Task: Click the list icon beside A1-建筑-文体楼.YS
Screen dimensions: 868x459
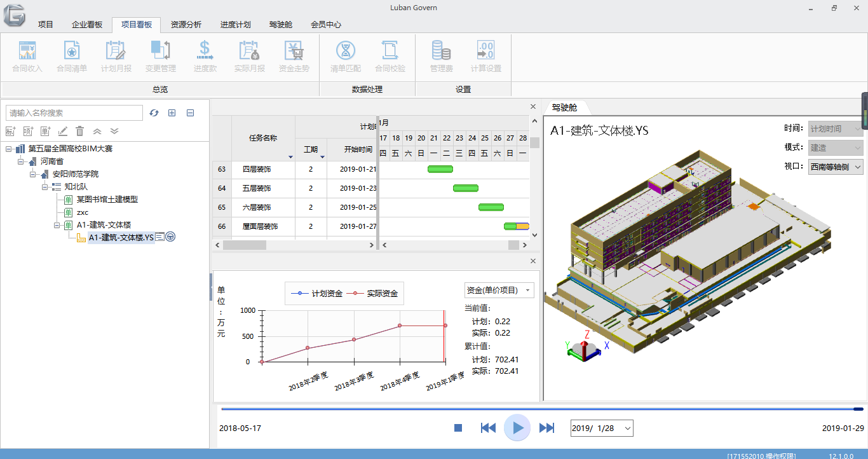Action: point(160,237)
